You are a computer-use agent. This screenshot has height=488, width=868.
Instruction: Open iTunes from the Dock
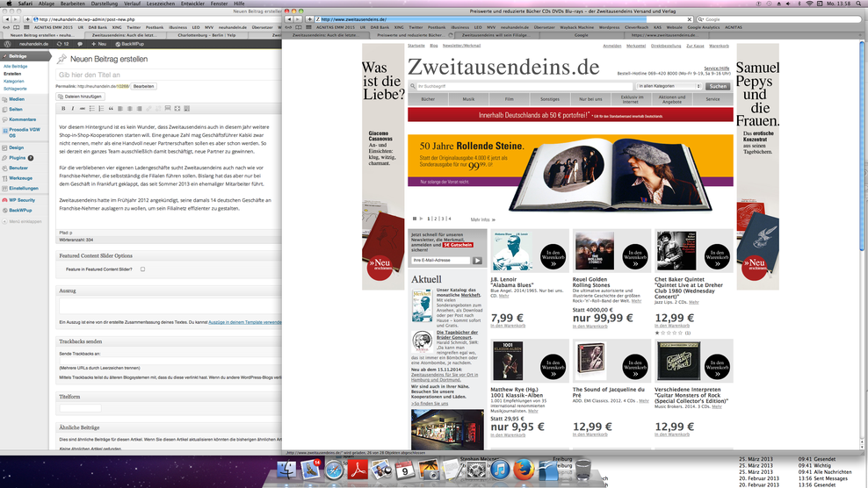point(500,470)
